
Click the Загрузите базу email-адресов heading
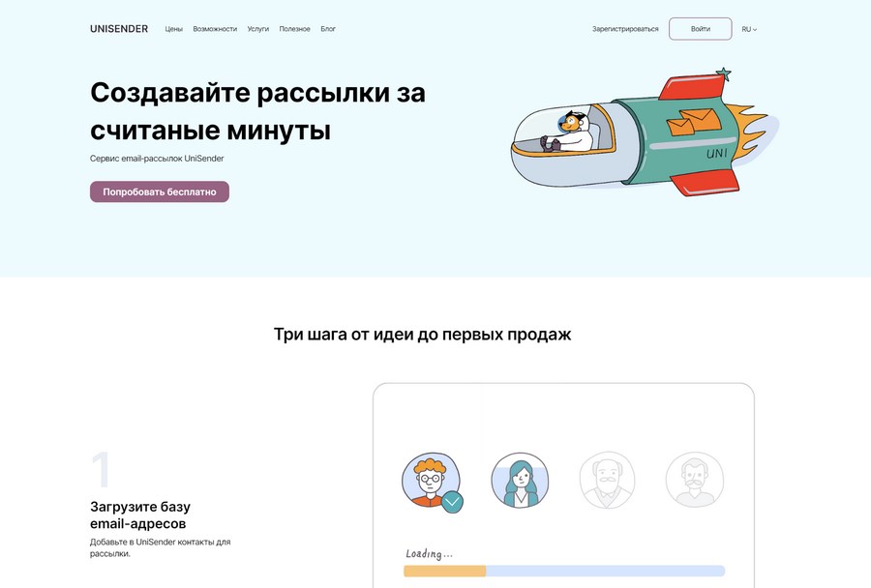click(x=140, y=514)
